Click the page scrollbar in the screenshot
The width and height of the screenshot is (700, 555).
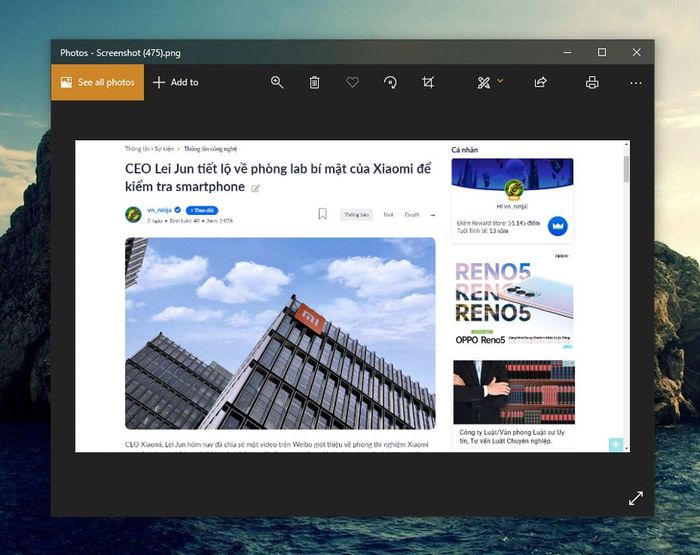pyautogui.click(x=626, y=169)
